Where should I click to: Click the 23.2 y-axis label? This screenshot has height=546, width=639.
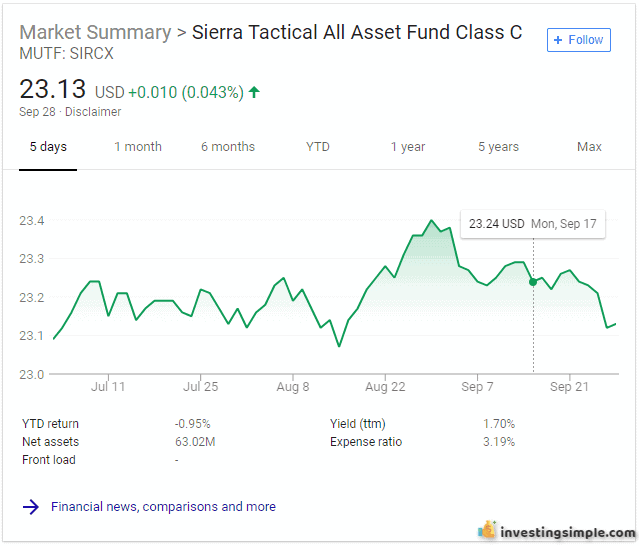[31, 297]
